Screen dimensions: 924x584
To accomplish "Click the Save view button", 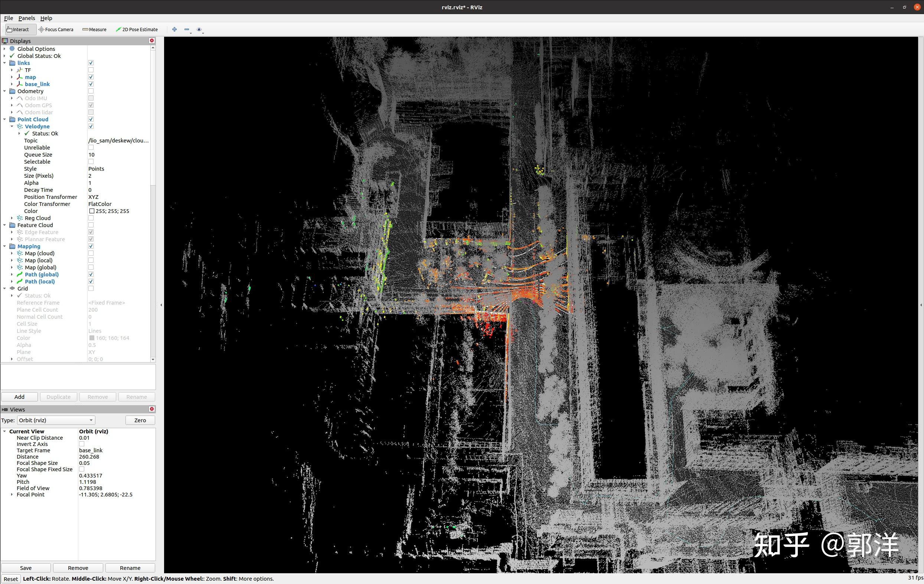I will pyautogui.click(x=26, y=568).
